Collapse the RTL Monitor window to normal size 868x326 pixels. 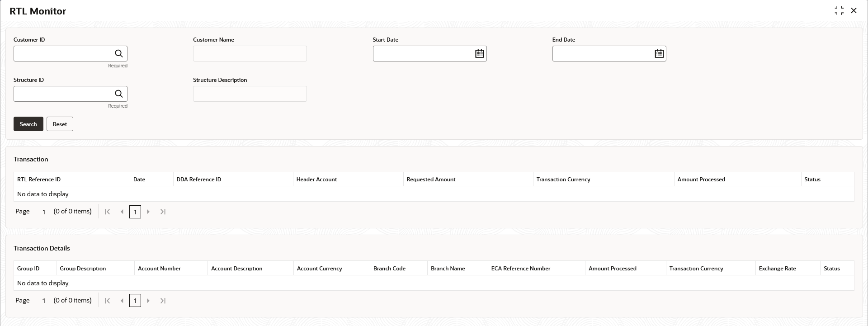coord(839,10)
